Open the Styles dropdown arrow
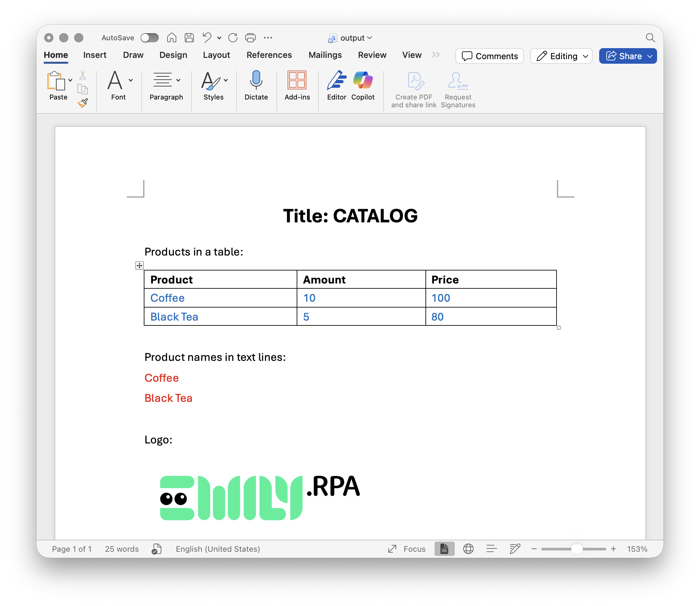The width and height of the screenshot is (700, 606). (x=226, y=81)
